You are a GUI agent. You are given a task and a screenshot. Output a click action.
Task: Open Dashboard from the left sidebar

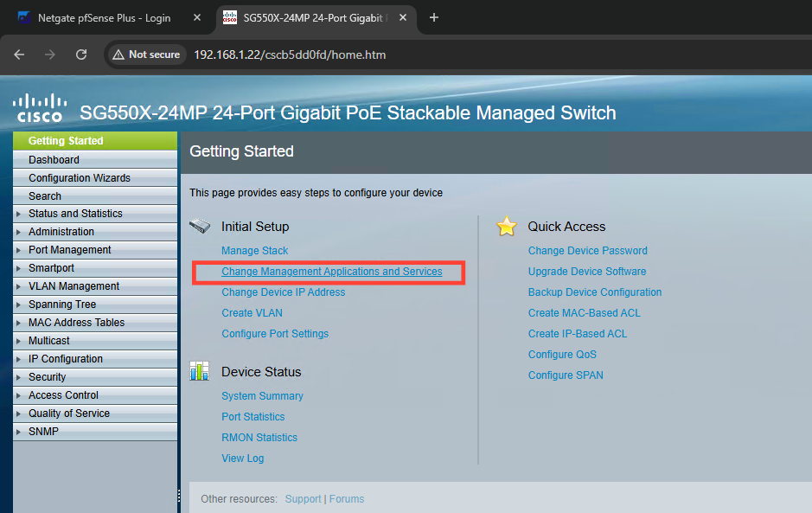point(54,160)
